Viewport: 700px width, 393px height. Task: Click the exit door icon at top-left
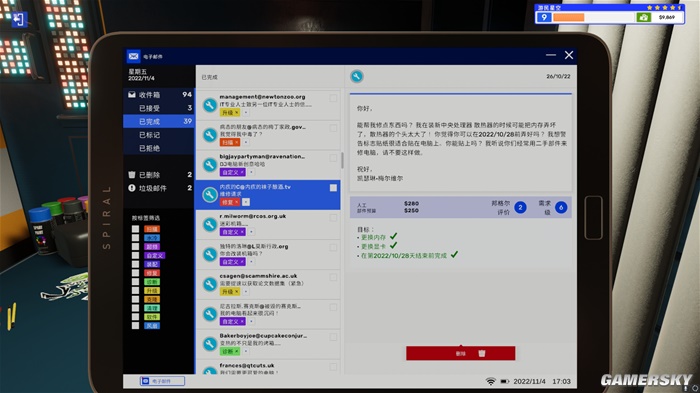(x=19, y=19)
